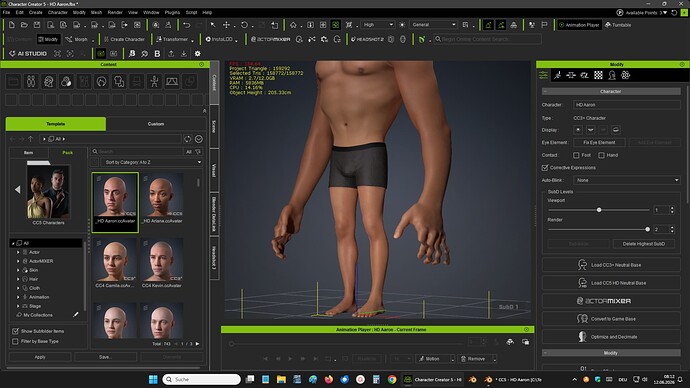Click the Transformer toolbar item
Viewport: 690px width, 388px height.
[x=172, y=39]
